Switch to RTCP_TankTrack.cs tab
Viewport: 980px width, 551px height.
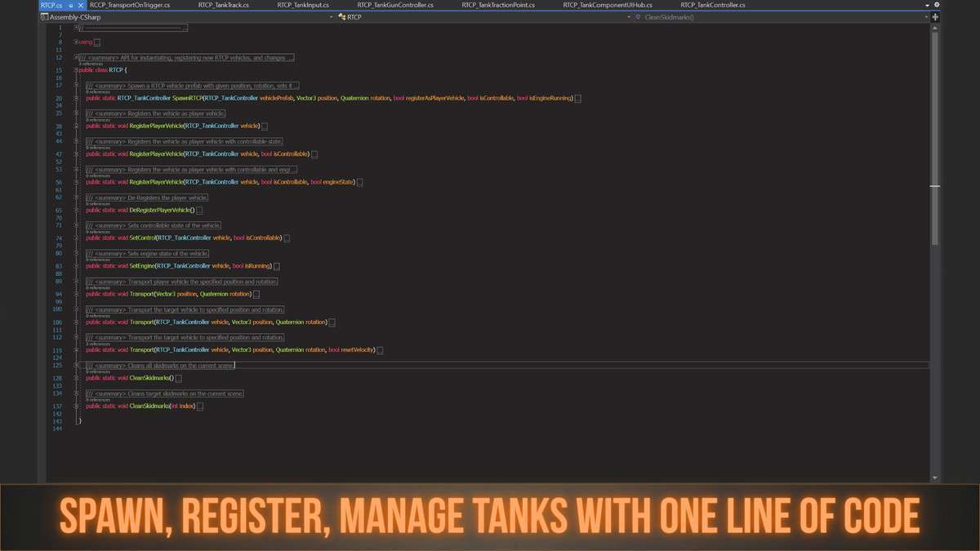point(223,5)
